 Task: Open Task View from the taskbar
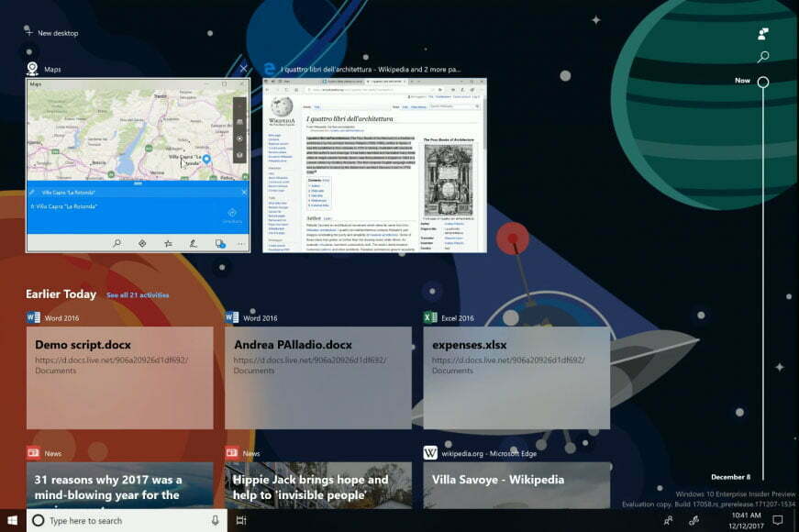239,519
